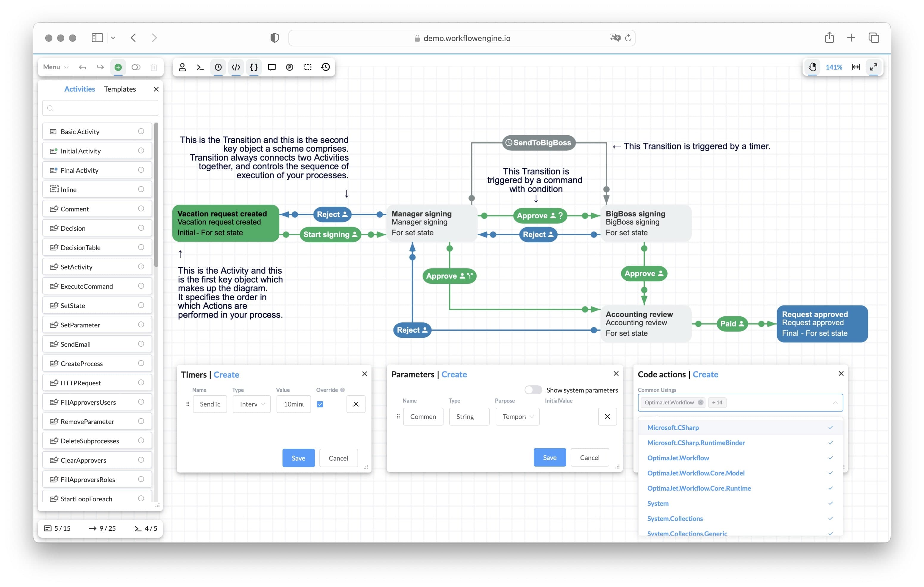
Task: Switch to the Templates tab
Action: coord(120,89)
